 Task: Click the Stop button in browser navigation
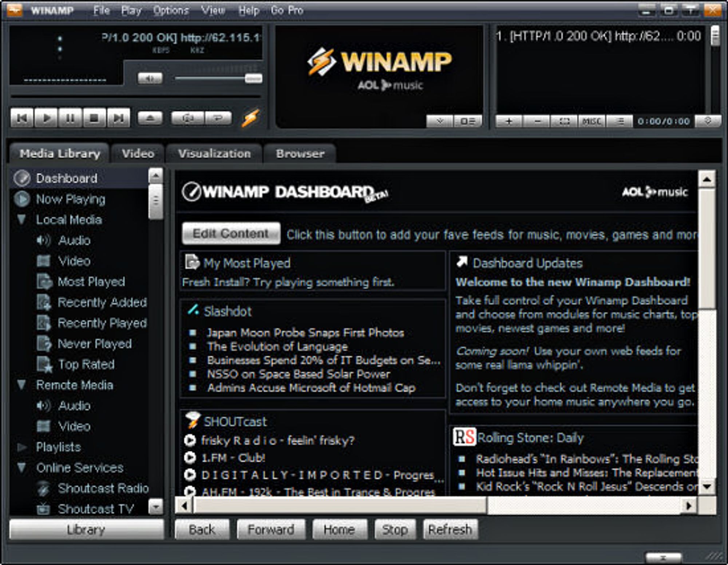click(x=395, y=530)
